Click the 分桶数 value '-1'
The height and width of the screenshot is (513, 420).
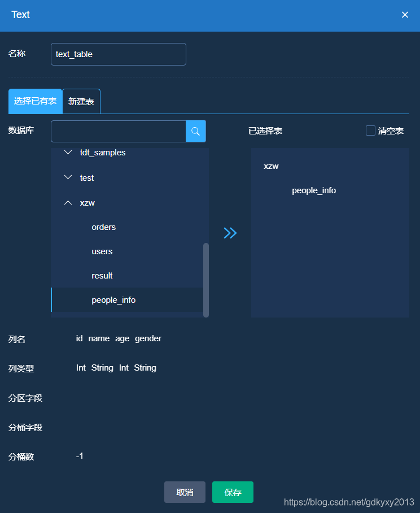coord(80,456)
